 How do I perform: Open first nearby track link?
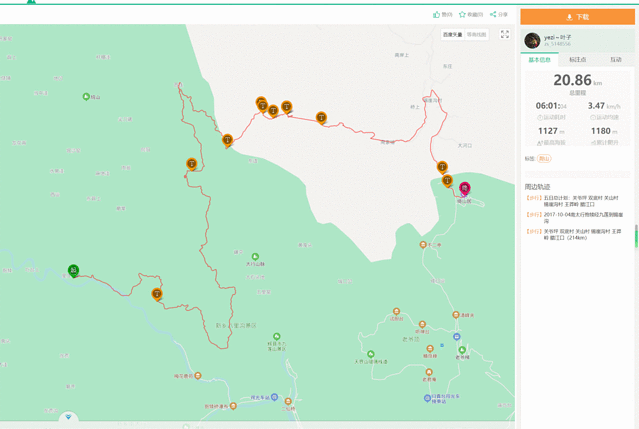(x=580, y=200)
